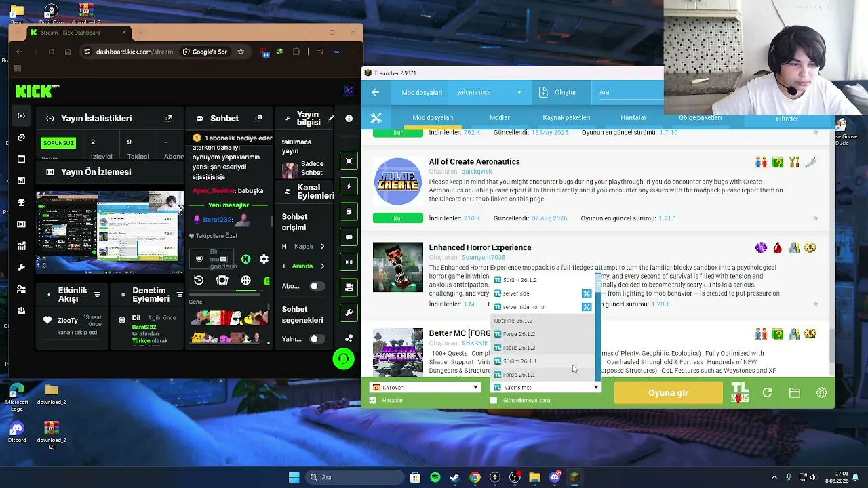Click the Oluştur create button
The image size is (868, 488).
(x=558, y=92)
